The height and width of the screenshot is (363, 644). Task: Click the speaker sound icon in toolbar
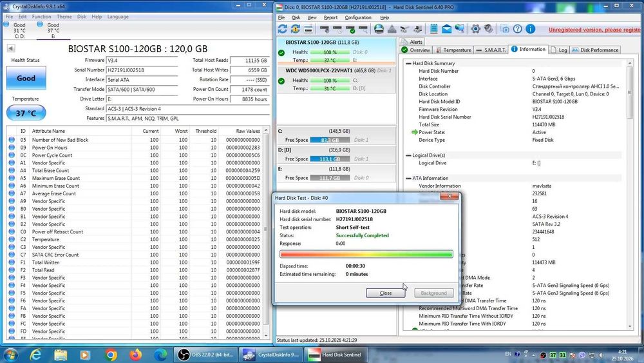point(488,28)
